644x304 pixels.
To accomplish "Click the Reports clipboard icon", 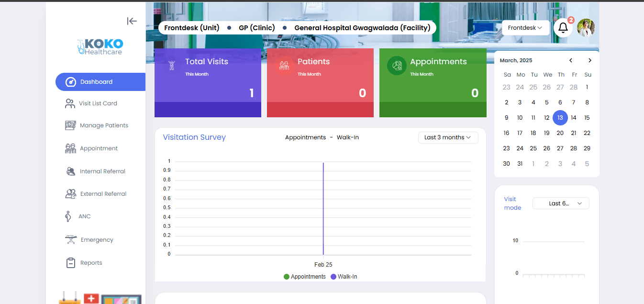I will coord(71,263).
